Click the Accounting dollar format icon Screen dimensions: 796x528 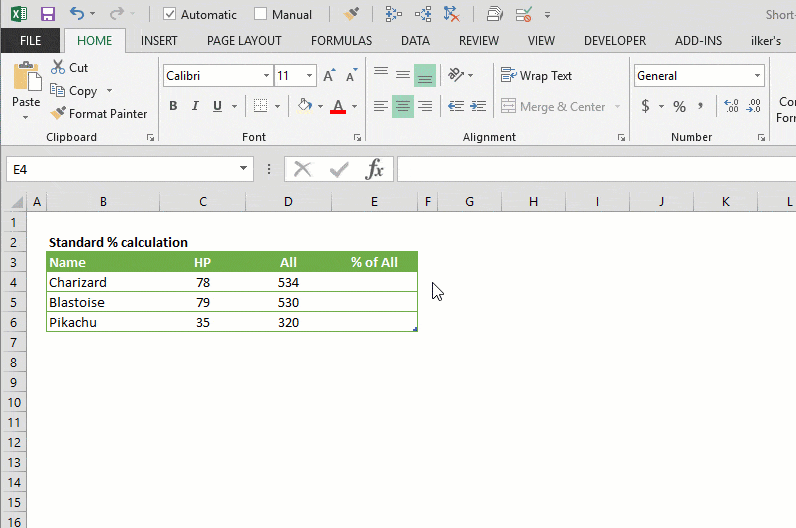(645, 106)
